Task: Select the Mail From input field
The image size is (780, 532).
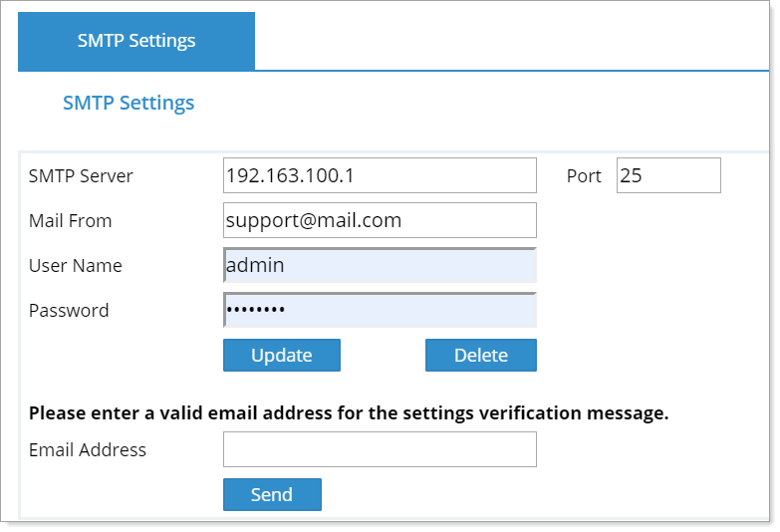Action: [x=380, y=220]
